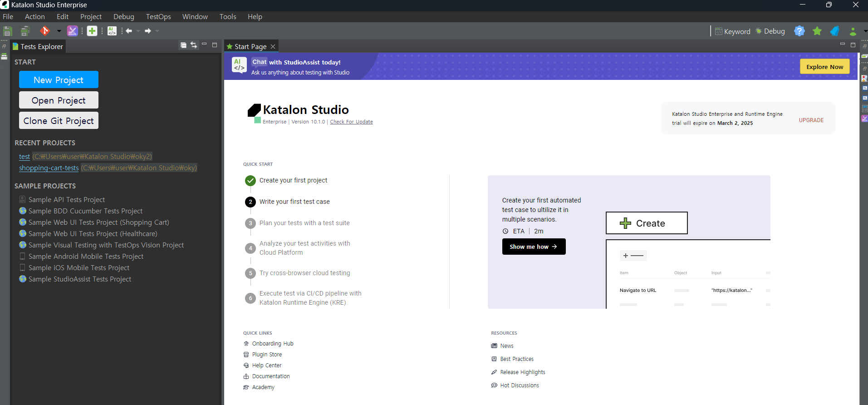
Task: Open the Plugin Store link
Action: tap(267, 355)
